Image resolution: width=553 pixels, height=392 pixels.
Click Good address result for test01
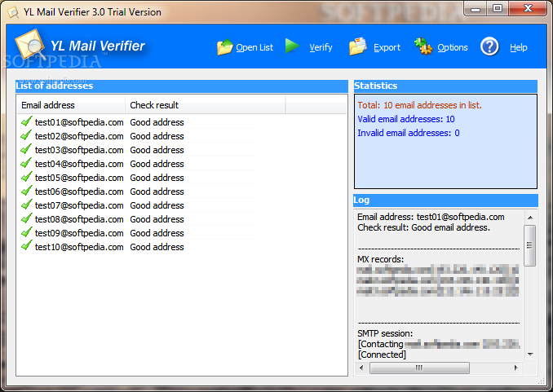click(x=157, y=122)
